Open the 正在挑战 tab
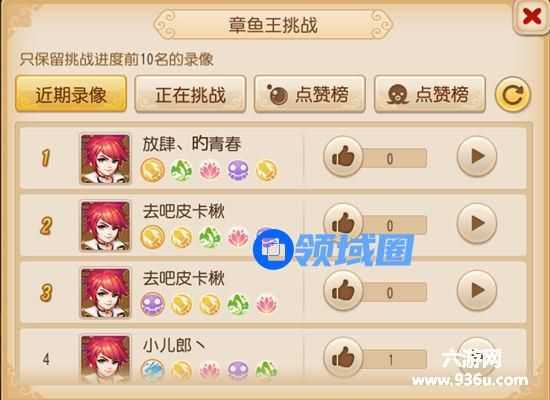This screenshot has width=550, height=400. pos(190,94)
